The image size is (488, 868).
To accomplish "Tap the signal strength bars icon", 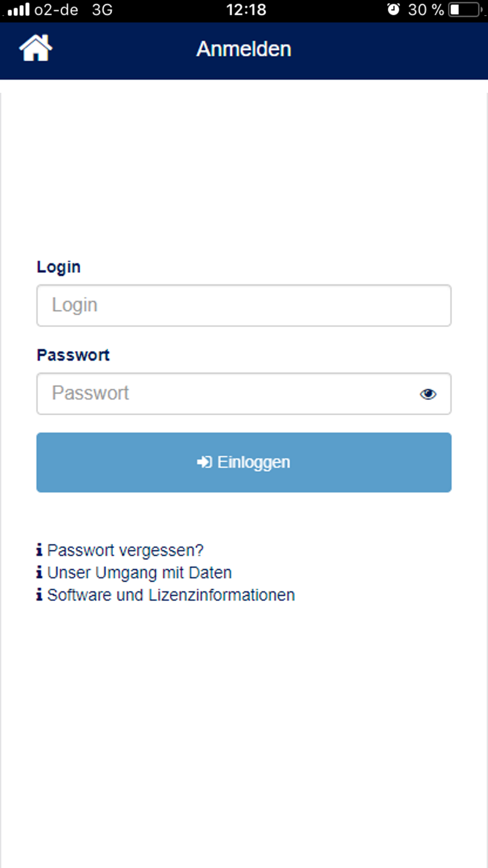I will point(19,9).
